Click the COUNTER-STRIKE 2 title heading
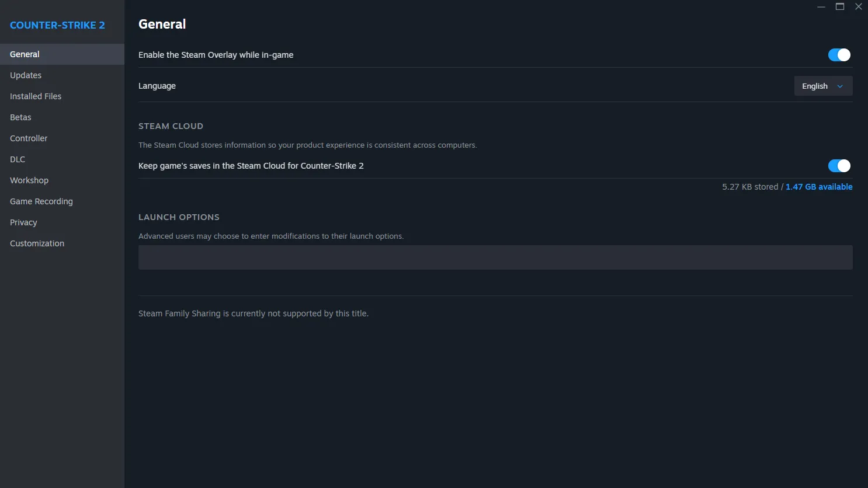Screen dimensions: 868x488 coord(57,25)
